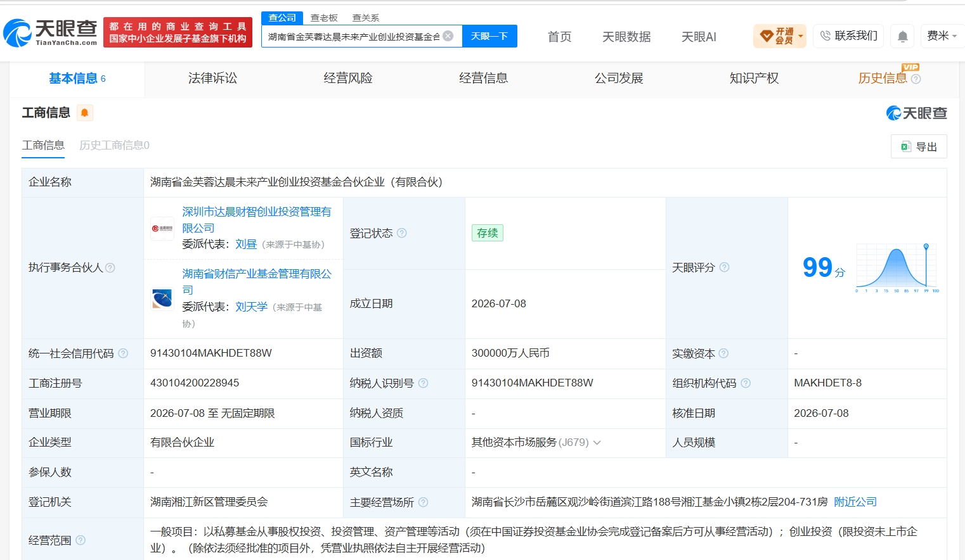Open the 基本信息 tab
Screen dimensions: 965x560
click(77, 79)
